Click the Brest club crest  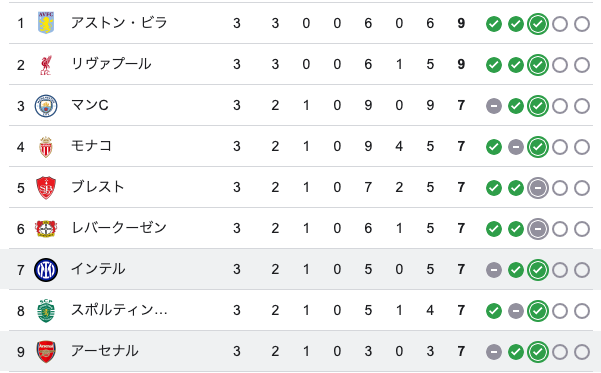[46, 187]
